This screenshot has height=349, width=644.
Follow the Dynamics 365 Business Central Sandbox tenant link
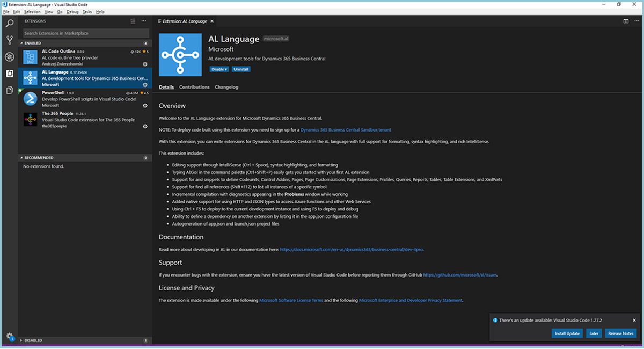pyautogui.click(x=346, y=129)
